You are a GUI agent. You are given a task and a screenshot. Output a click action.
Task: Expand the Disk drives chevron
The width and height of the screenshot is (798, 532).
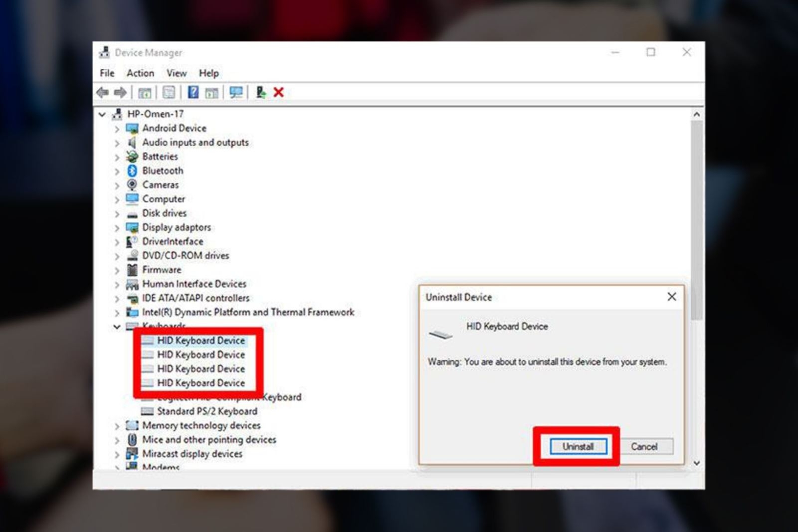(x=117, y=213)
